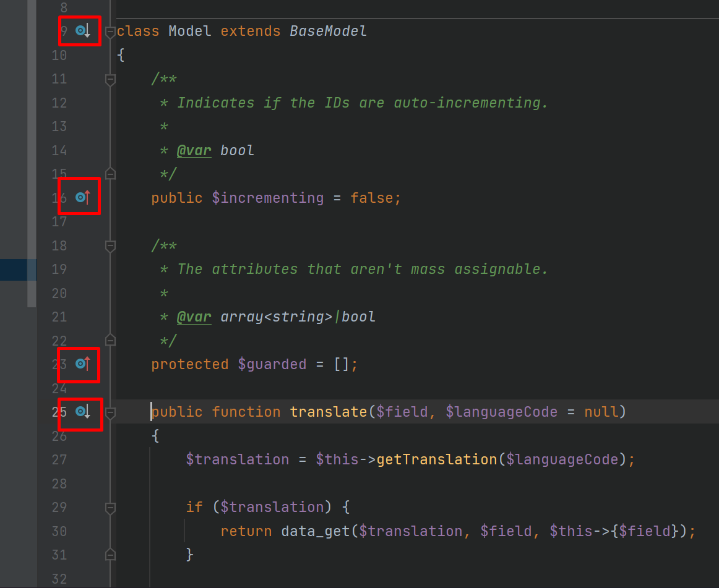This screenshot has width=719, height=588.
Task: Click the overridden icon on the translate function
Action: coord(79,411)
